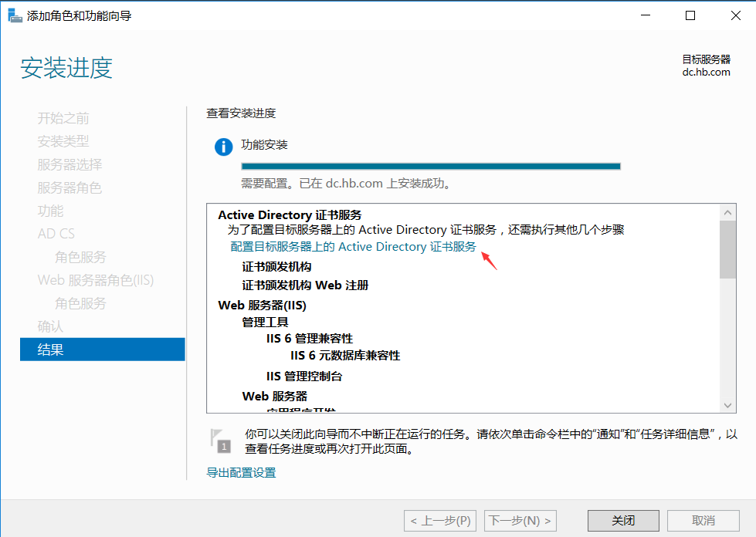Click the 关闭 button
Viewport: 756px width, 537px height.
pos(623,521)
